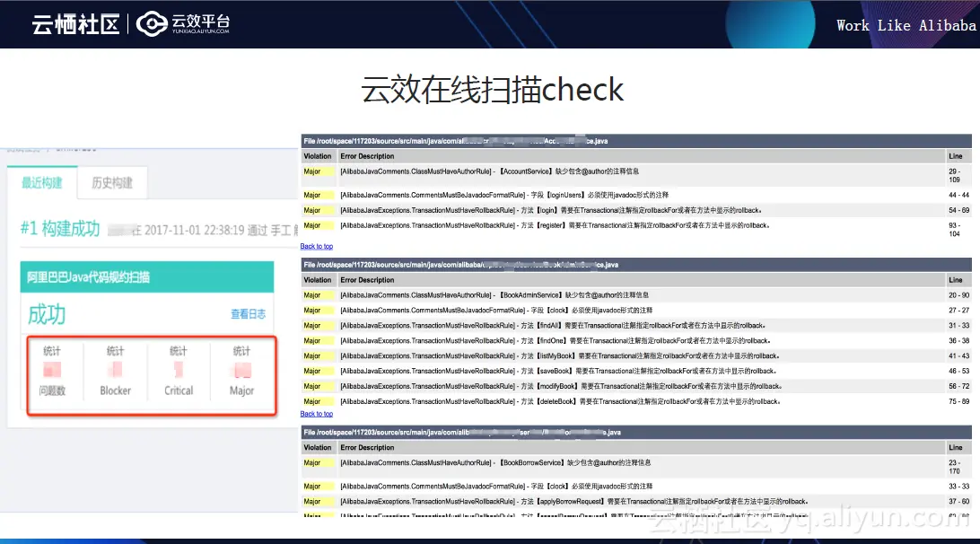Image resolution: width=980 pixels, height=544 pixels.
Task: Click the Work Like Alibaba text
Action: tap(906, 26)
